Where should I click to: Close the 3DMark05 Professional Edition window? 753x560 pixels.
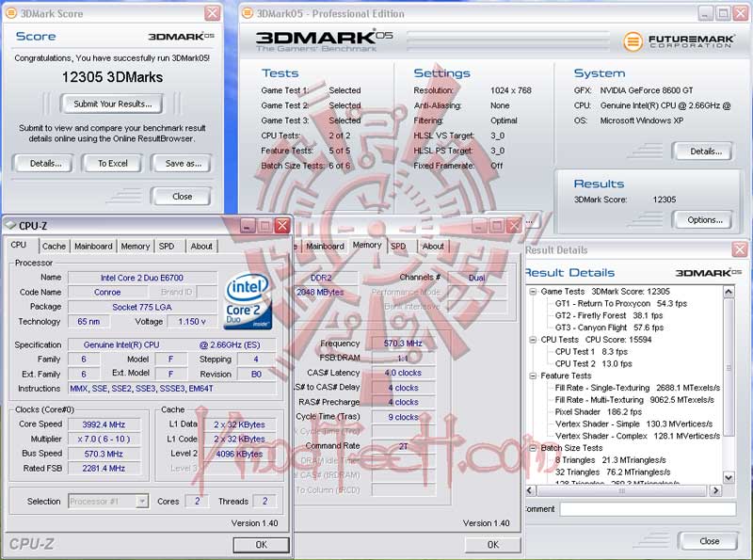(740, 13)
